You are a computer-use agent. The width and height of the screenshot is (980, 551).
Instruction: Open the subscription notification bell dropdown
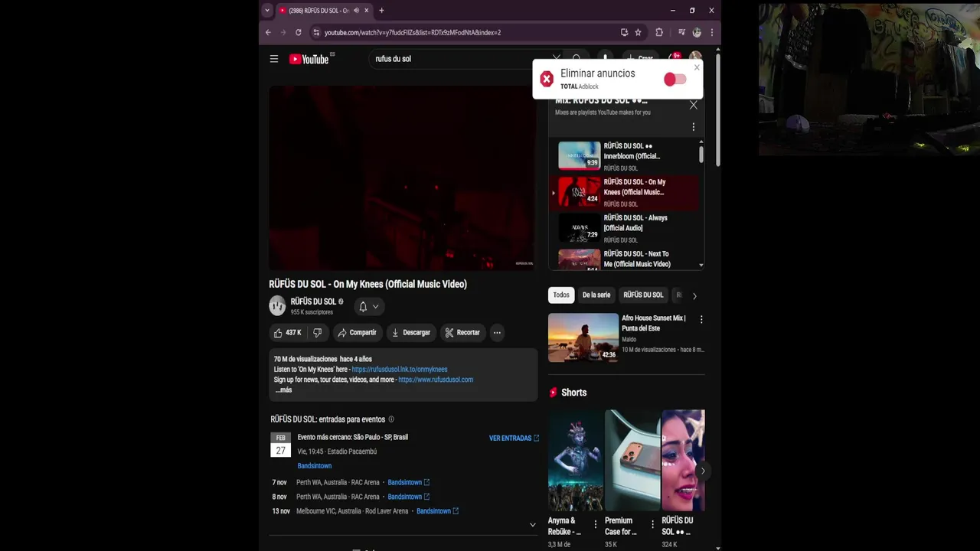(367, 307)
